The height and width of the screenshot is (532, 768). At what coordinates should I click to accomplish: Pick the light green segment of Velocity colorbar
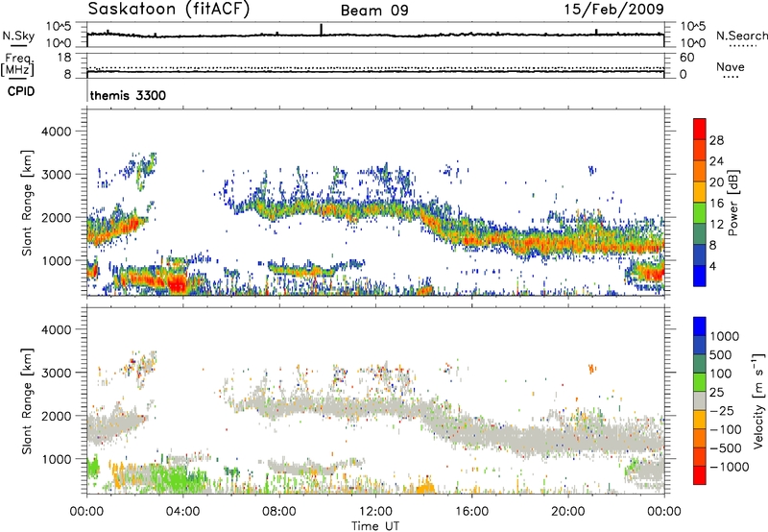700,382
